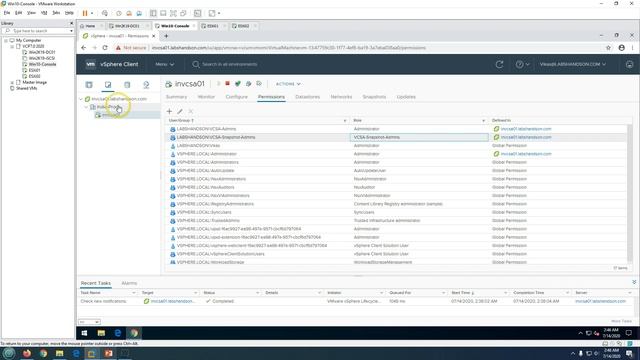Open a new browser tab with plus
The image size is (640, 360).
166,36
